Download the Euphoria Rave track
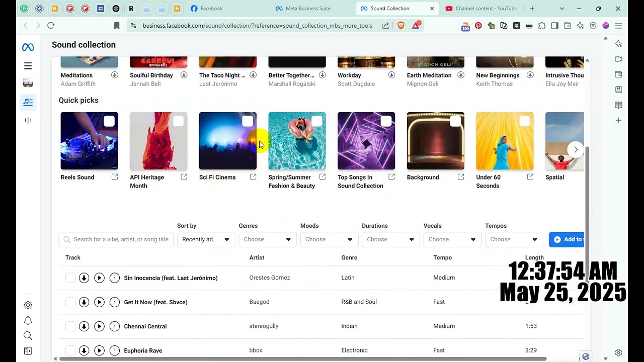This screenshot has height=362, width=644. 84,350
